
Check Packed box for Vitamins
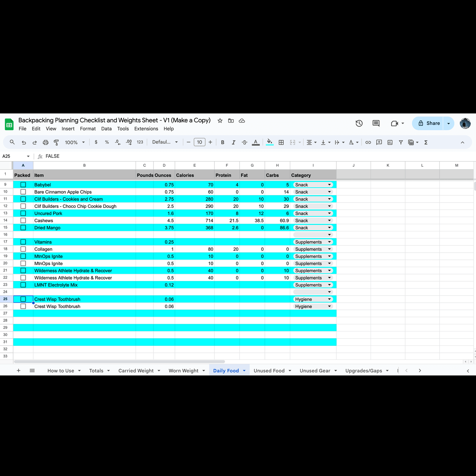point(23,242)
